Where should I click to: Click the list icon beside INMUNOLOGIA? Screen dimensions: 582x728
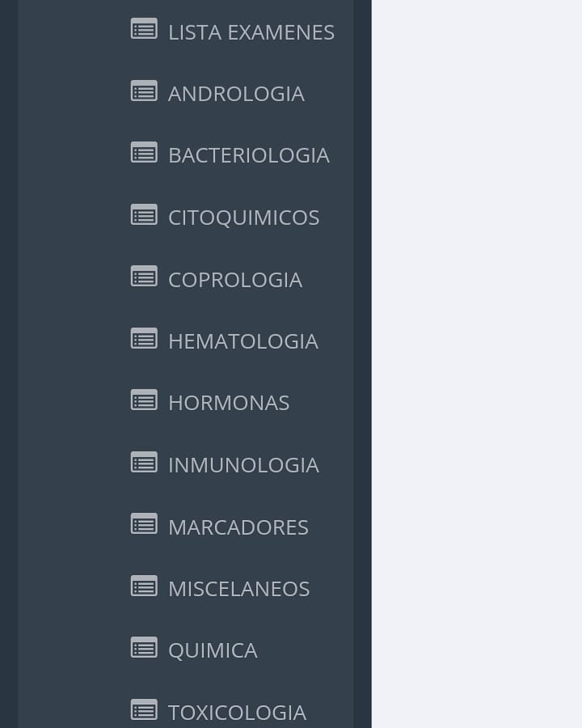pyautogui.click(x=144, y=463)
